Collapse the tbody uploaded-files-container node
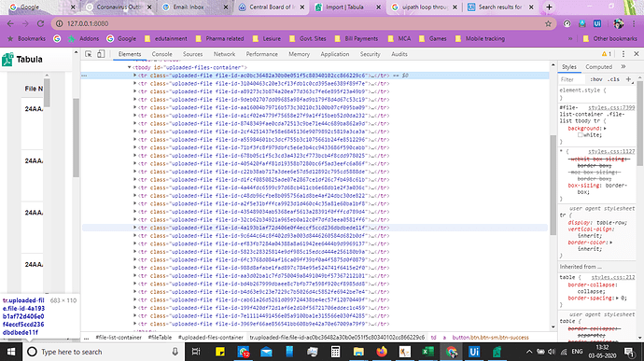This screenshot has width=644, height=361. (x=129, y=67)
